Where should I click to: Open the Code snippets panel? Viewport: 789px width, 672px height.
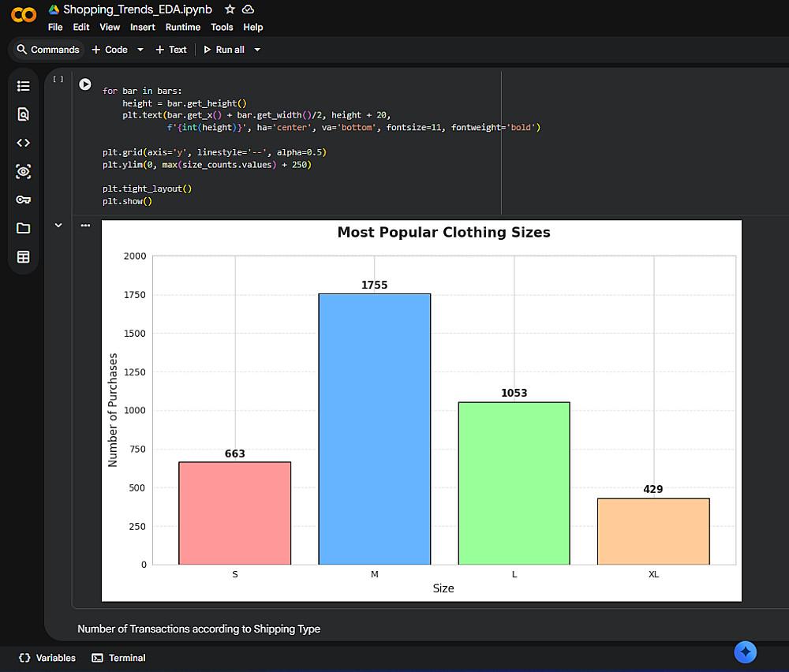click(x=23, y=143)
